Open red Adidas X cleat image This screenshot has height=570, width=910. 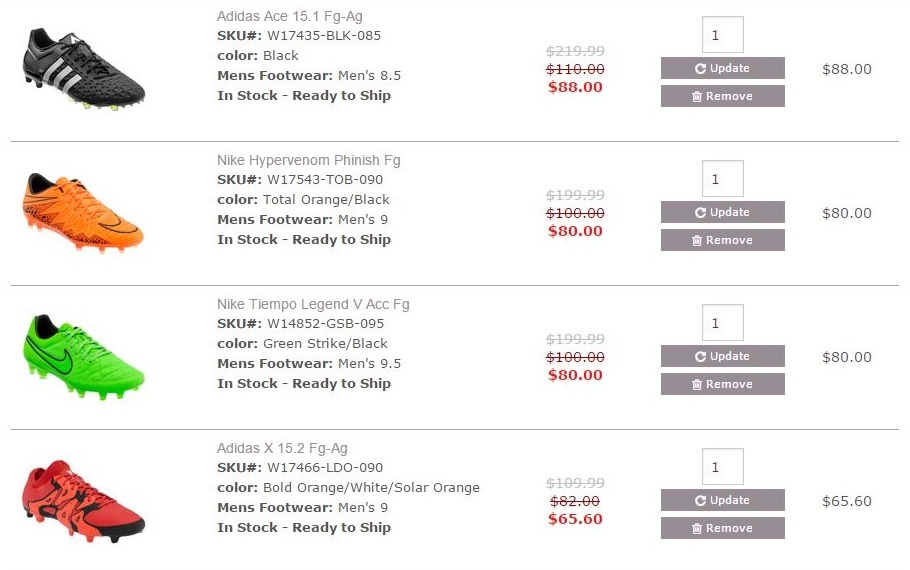click(x=83, y=500)
